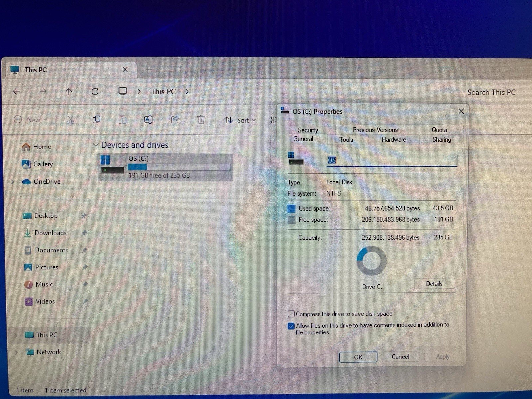
Task: Click the Downloads arrow icon
Action: [x=28, y=233]
